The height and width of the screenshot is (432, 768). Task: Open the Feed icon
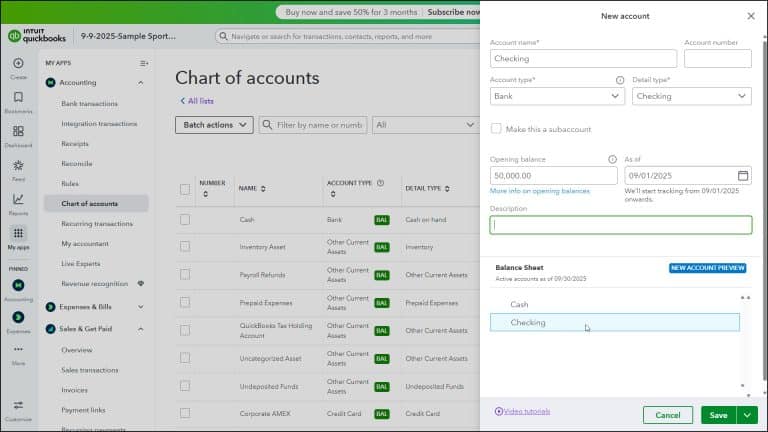(18, 165)
